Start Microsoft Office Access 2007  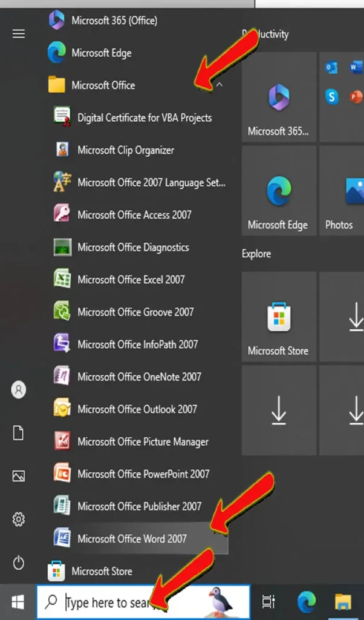pyautogui.click(x=134, y=215)
